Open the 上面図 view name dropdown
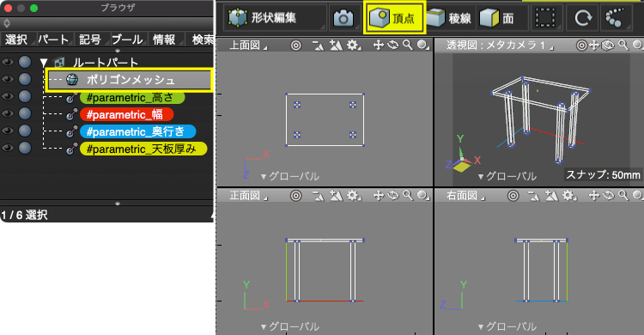644x335 pixels. 247,45
